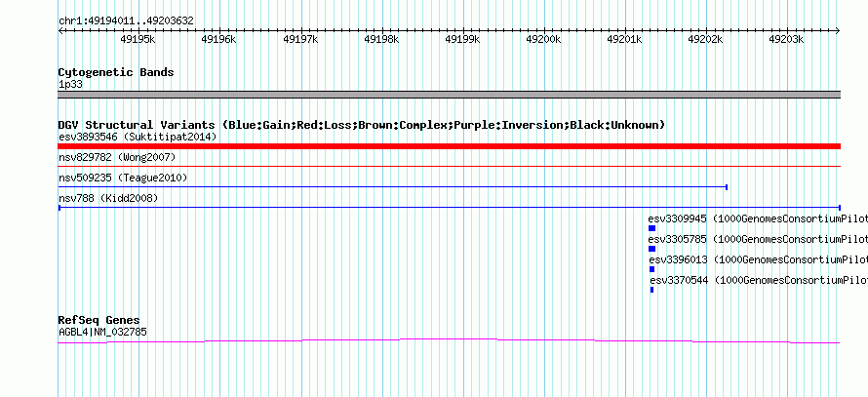Image resolution: width=868 pixels, height=397 pixels.
Task: Click the blue esv3370544 gain block
Action: [x=652, y=290]
